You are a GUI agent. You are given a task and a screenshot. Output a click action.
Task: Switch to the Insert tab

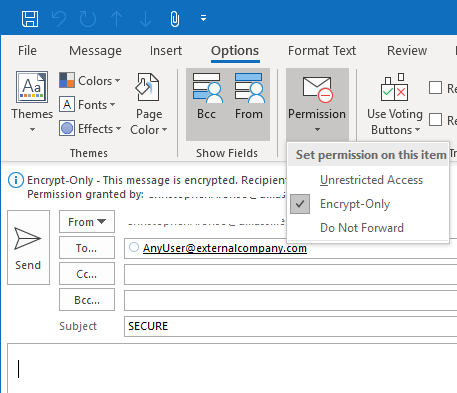point(166,51)
